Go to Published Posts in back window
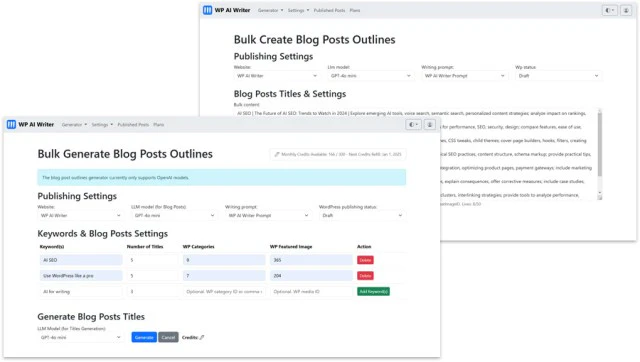The image size is (640, 362). 329,10
